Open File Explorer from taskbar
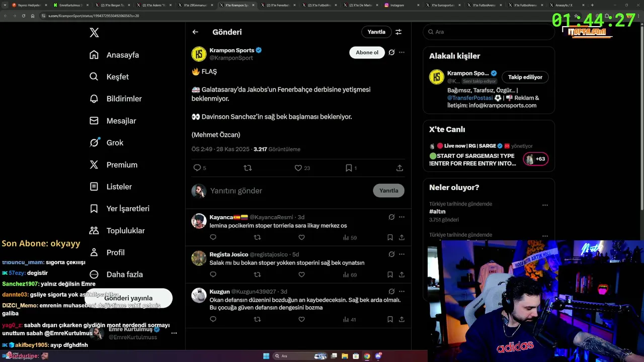This screenshot has height=362, width=644. tap(345, 356)
